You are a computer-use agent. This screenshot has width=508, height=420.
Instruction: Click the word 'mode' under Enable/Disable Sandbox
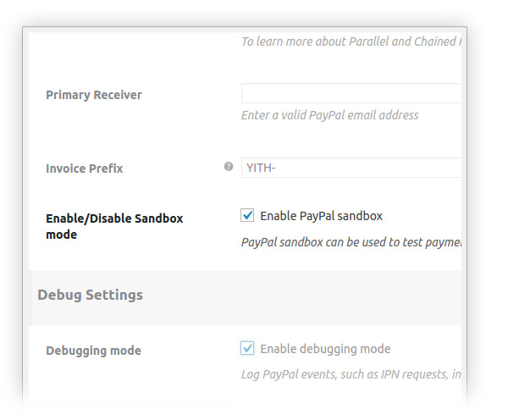[62, 235]
